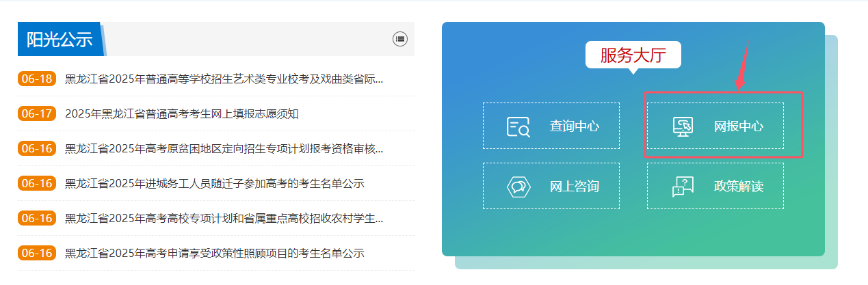Open the 政策解读 text label

coord(738,186)
